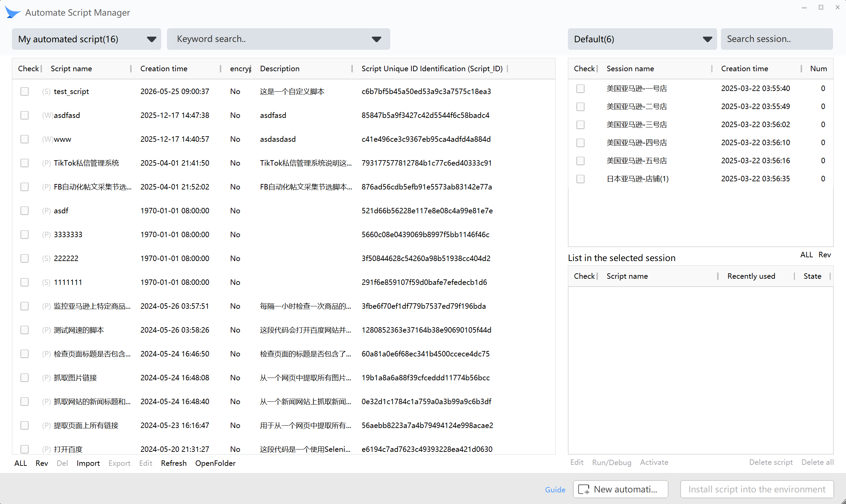Tick the checkbox for 1111111 script
The image size is (846, 504).
pos(25,282)
